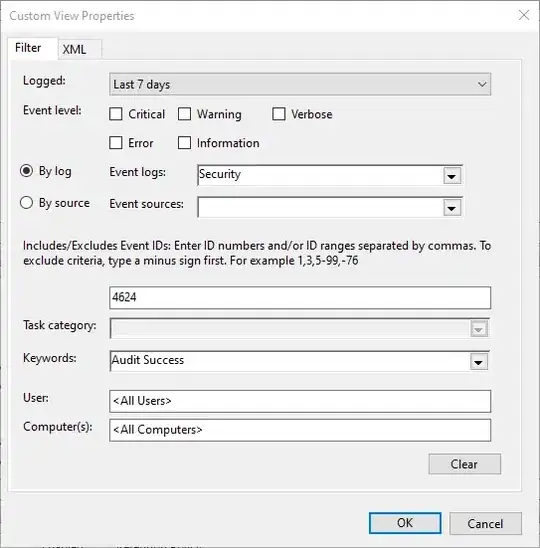Viewport: 540px width, 548px height.
Task: Open the Logged time range dropdown
Action: (300, 84)
